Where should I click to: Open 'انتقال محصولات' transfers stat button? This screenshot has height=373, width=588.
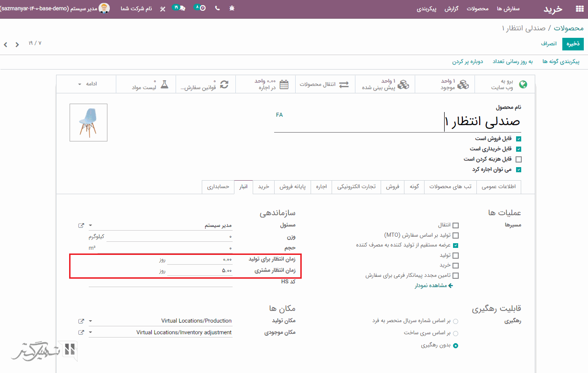tap(325, 84)
